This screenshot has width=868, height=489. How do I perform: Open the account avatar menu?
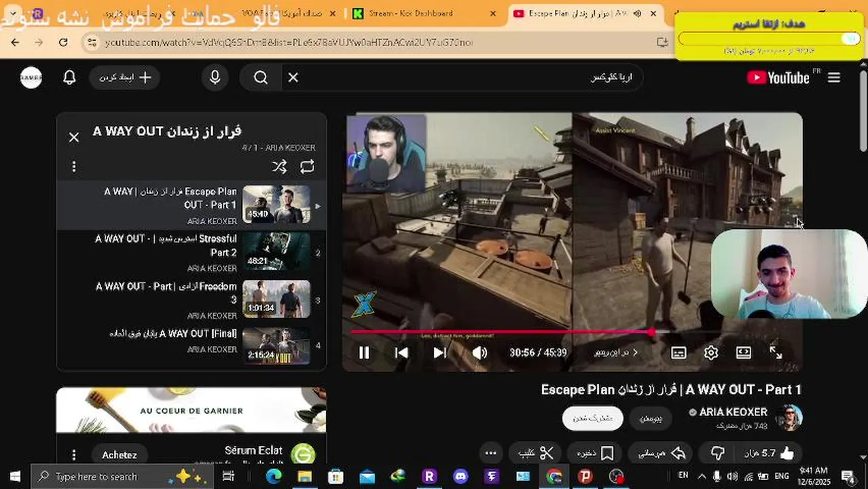coord(31,77)
